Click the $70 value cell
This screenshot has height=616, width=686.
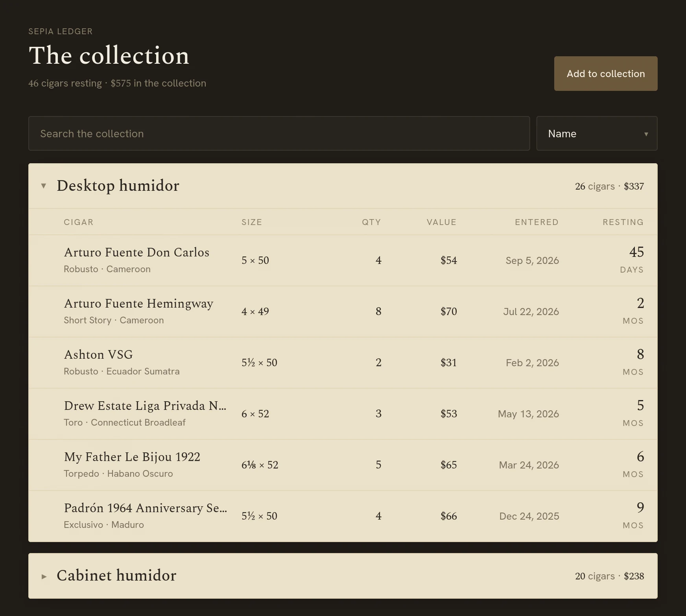click(x=448, y=312)
